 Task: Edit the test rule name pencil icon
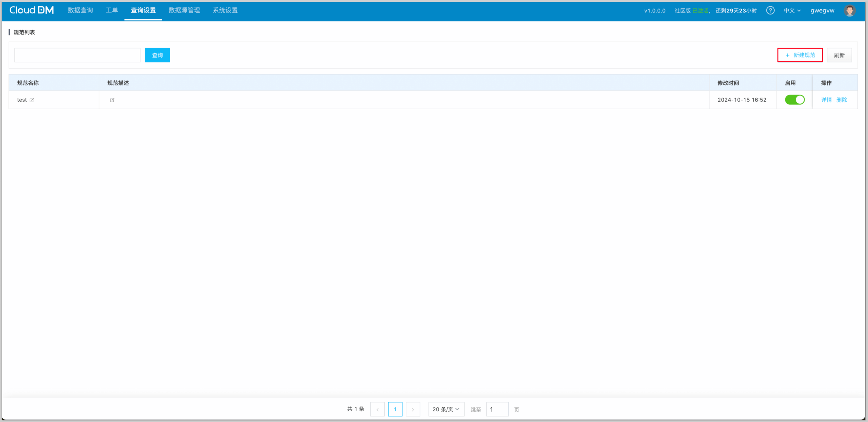click(x=32, y=100)
